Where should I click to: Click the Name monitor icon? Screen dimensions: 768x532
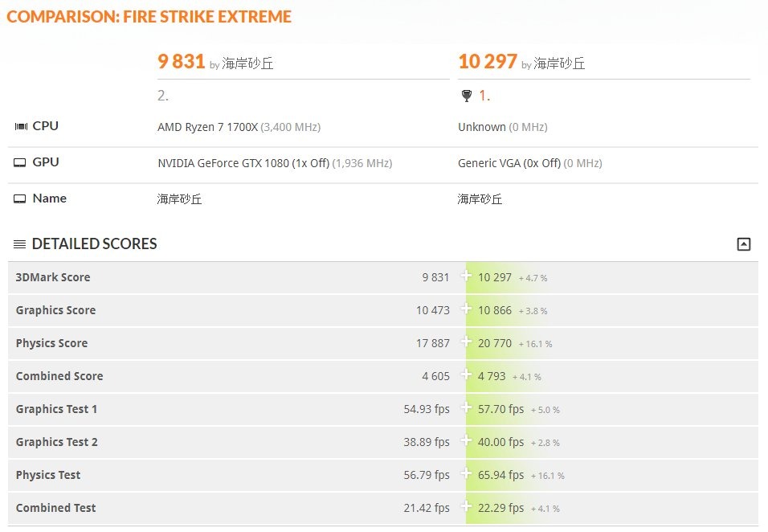tap(19, 198)
